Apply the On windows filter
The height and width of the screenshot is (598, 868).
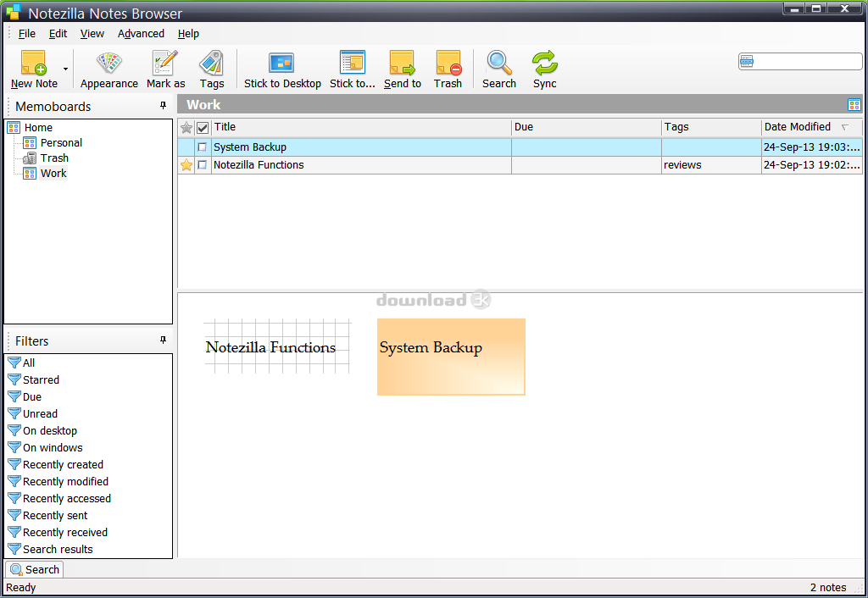point(53,448)
